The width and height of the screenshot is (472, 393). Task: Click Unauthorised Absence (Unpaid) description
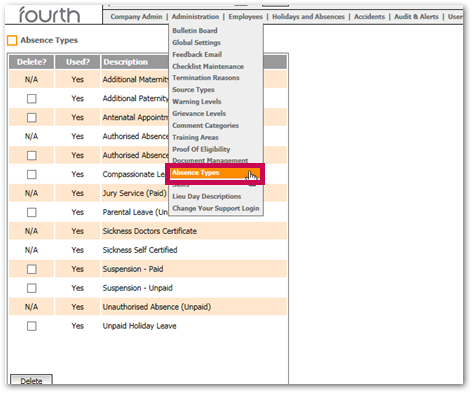click(x=157, y=307)
